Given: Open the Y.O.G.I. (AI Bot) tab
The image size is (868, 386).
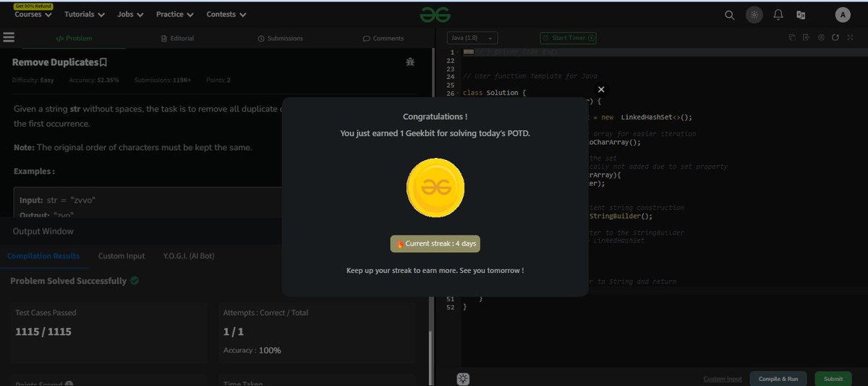Looking at the screenshot, I should [x=189, y=256].
